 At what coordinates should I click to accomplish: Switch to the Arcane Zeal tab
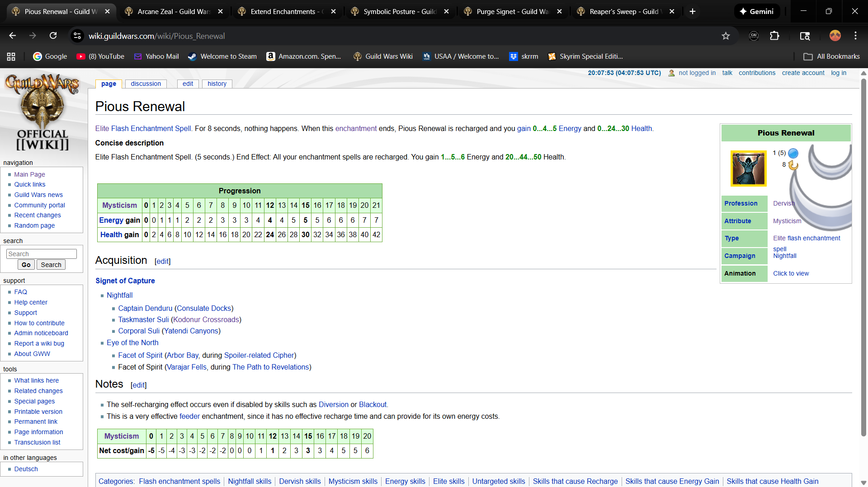[174, 11]
